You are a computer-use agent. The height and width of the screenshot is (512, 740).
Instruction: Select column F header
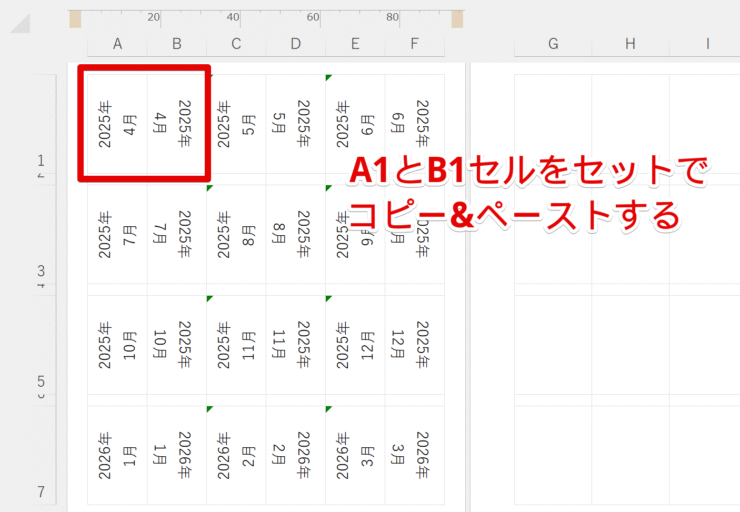pyautogui.click(x=415, y=44)
